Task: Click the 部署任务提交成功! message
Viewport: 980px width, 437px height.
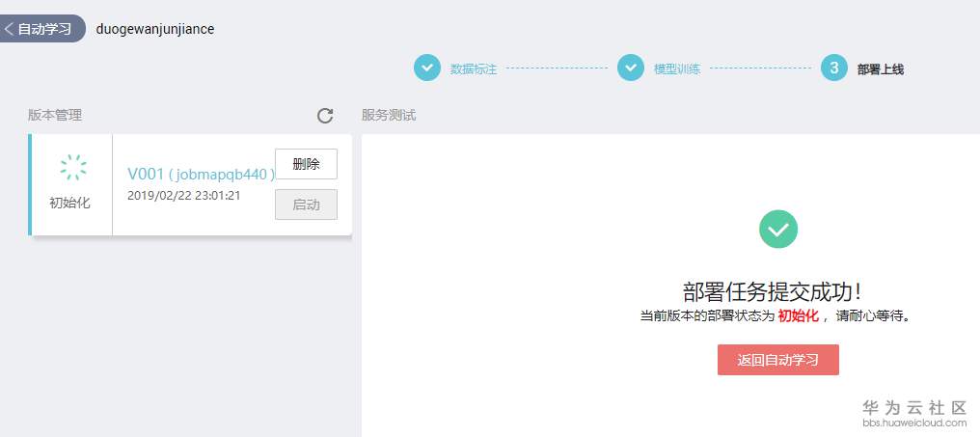Action: (x=775, y=291)
